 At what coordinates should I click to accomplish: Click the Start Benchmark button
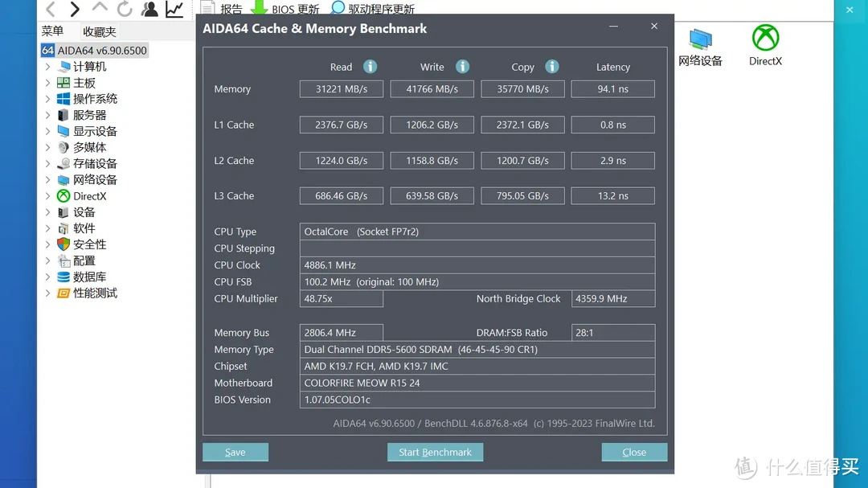[x=435, y=452]
